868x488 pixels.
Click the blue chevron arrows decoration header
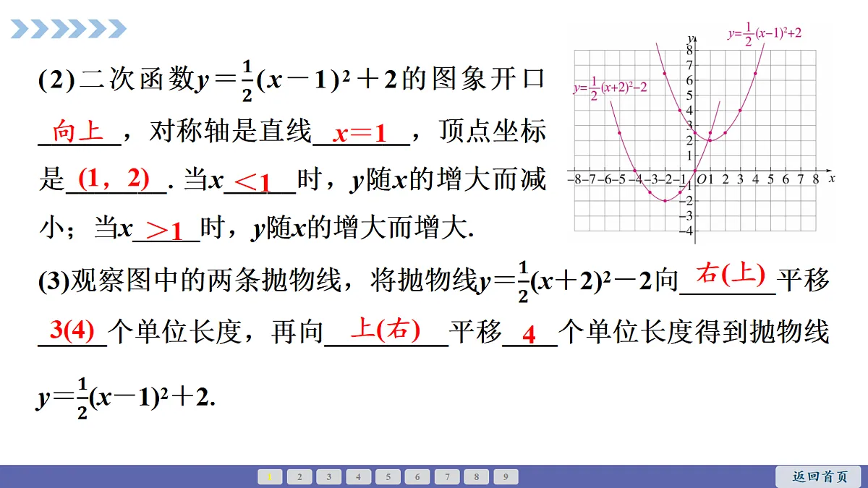pyautogui.click(x=69, y=29)
